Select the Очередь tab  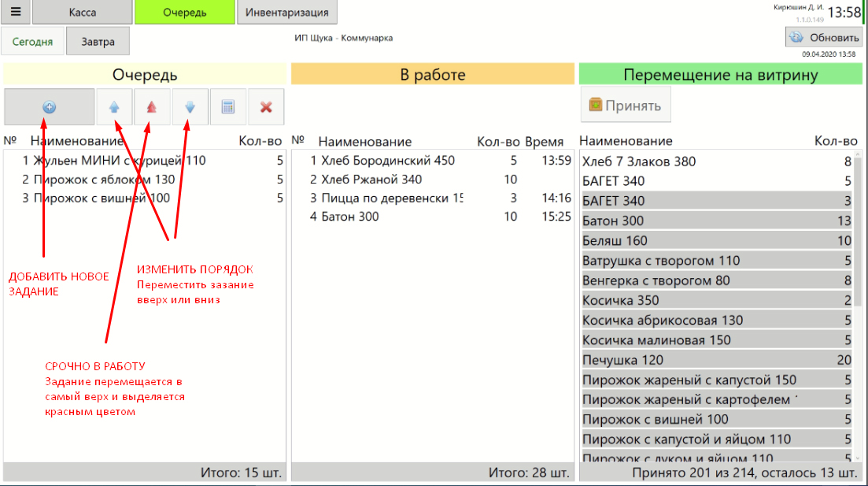click(x=184, y=13)
